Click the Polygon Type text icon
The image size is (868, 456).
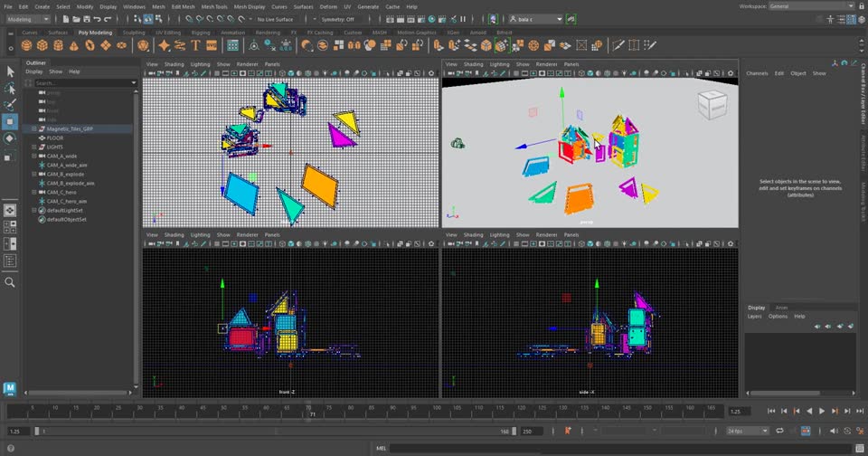tap(195, 45)
